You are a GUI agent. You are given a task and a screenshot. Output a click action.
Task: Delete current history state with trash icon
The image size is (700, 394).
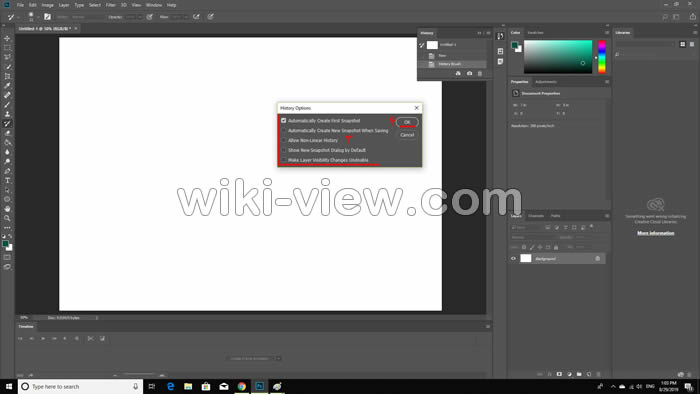tap(480, 73)
